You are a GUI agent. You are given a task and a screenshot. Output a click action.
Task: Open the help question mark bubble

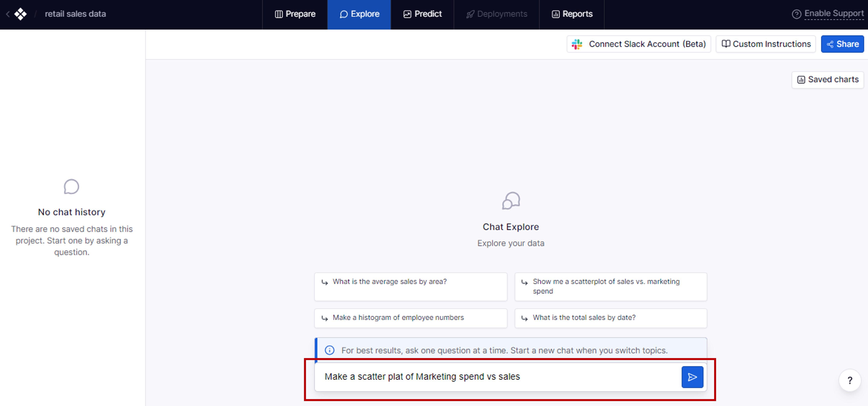(x=849, y=380)
